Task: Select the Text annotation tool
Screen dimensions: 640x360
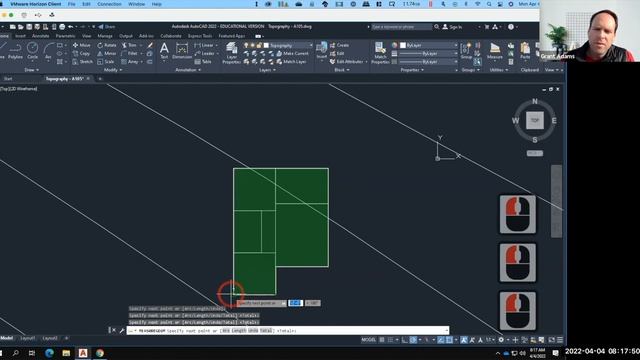Action: (164, 51)
